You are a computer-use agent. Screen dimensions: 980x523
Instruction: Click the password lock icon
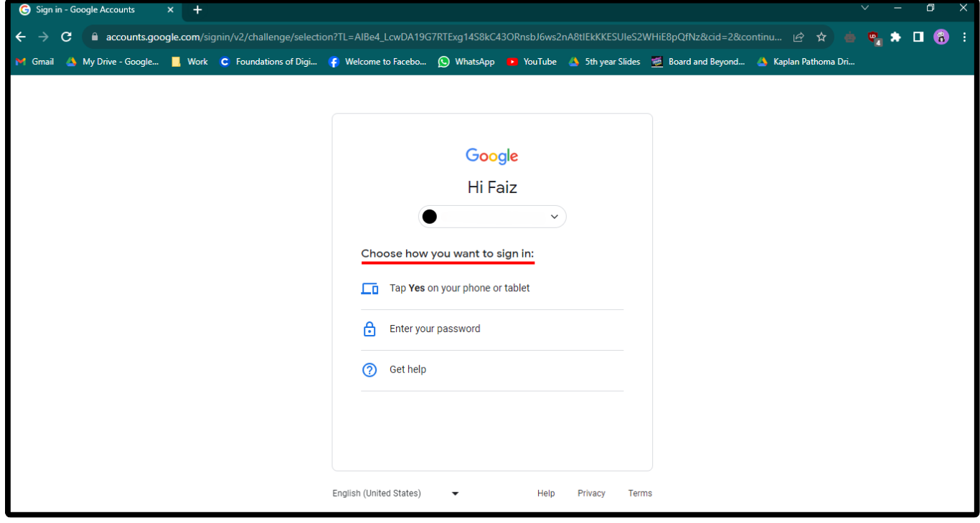coord(369,329)
